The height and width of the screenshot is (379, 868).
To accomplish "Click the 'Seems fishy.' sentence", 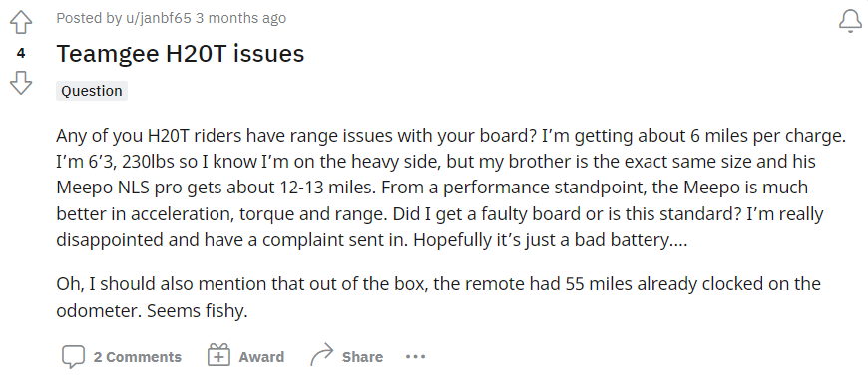I will (x=198, y=311).
